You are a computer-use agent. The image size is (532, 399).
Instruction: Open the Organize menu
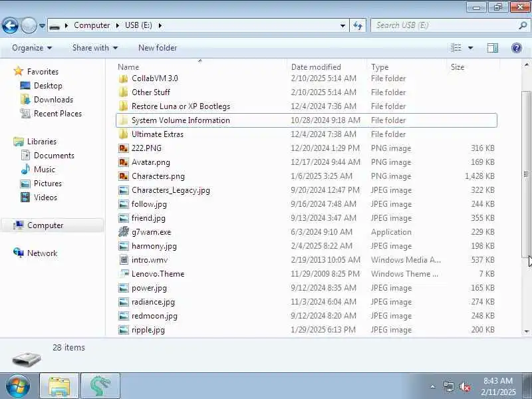(x=32, y=48)
